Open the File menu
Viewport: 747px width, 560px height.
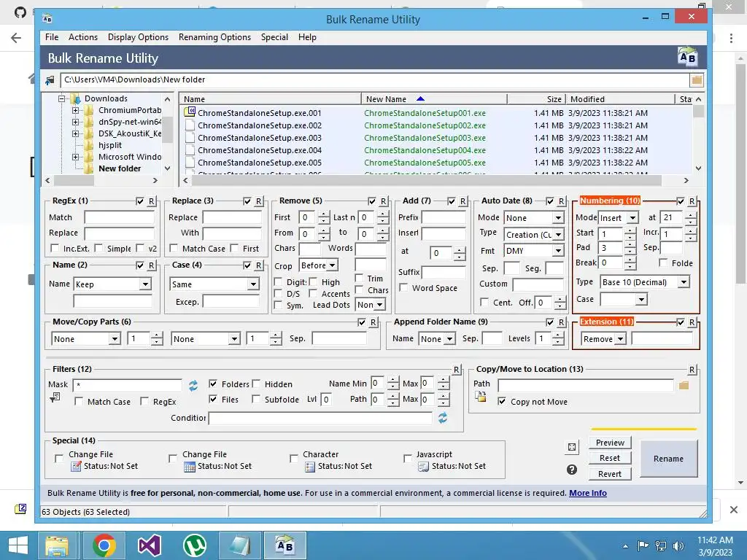click(52, 37)
